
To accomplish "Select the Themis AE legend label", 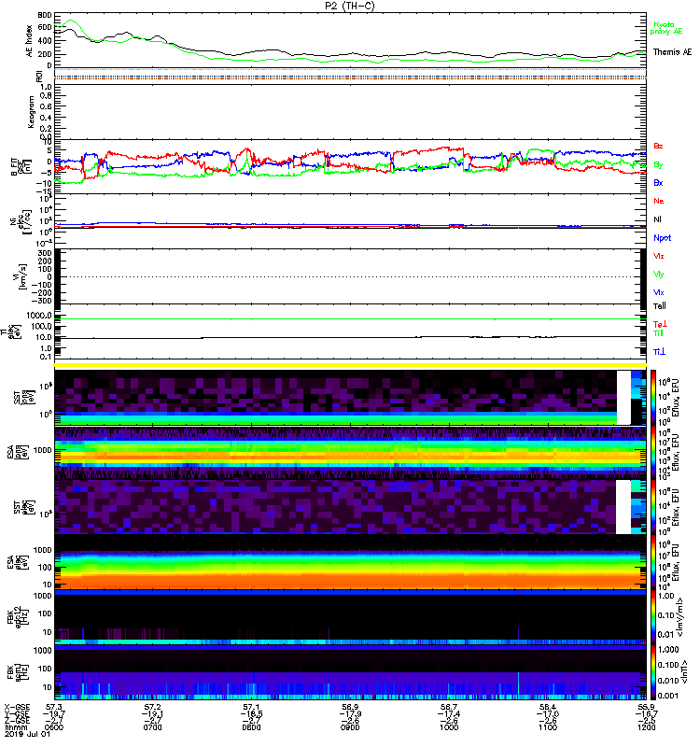I will click(672, 52).
